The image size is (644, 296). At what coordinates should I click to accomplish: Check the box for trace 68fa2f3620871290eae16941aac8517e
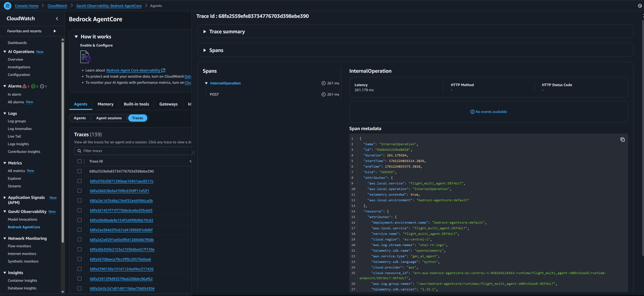coord(79,181)
